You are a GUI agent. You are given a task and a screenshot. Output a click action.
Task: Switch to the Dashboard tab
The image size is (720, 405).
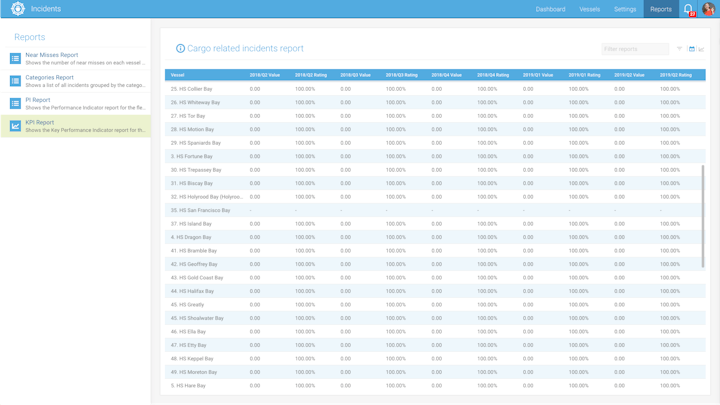[550, 9]
